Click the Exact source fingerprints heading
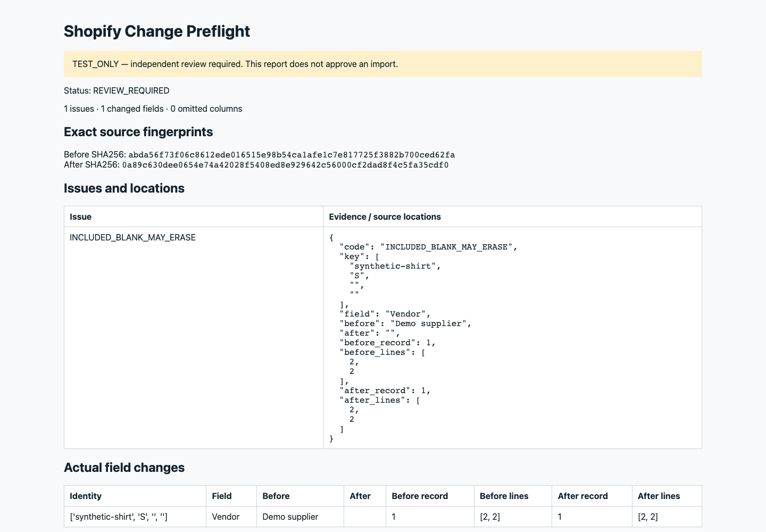This screenshot has width=766, height=532. [138, 132]
